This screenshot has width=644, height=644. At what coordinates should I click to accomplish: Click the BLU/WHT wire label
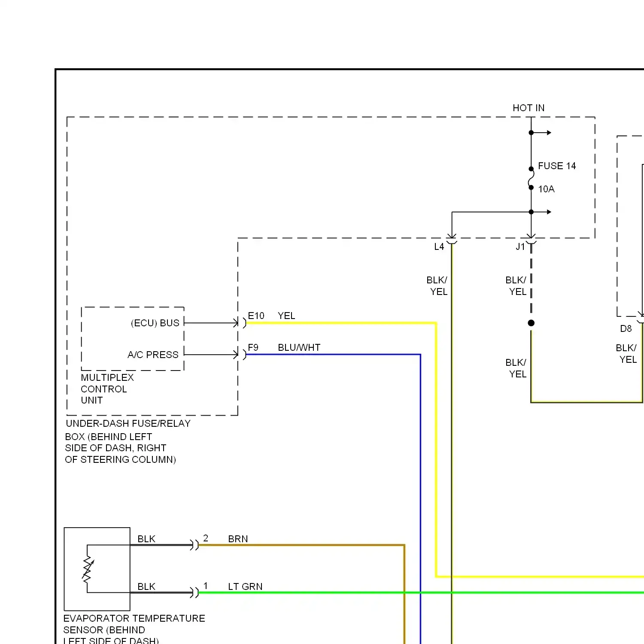[299, 347]
